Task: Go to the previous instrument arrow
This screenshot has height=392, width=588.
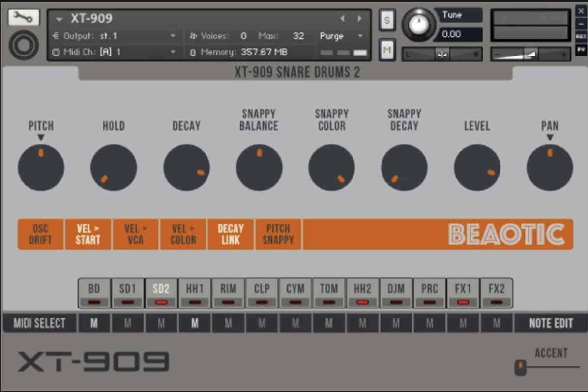Action: pos(342,18)
